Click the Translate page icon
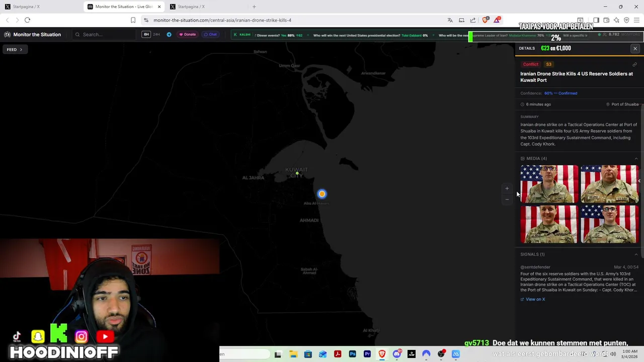 point(450,20)
